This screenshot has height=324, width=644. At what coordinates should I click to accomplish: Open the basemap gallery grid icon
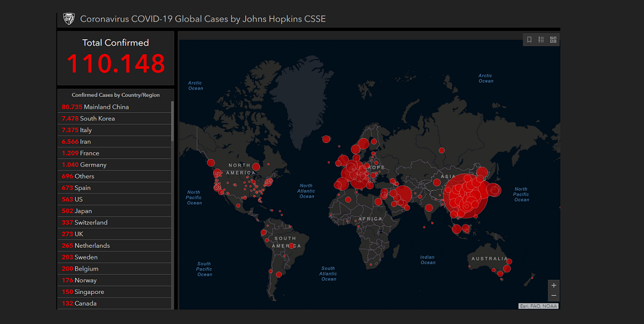click(x=553, y=40)
